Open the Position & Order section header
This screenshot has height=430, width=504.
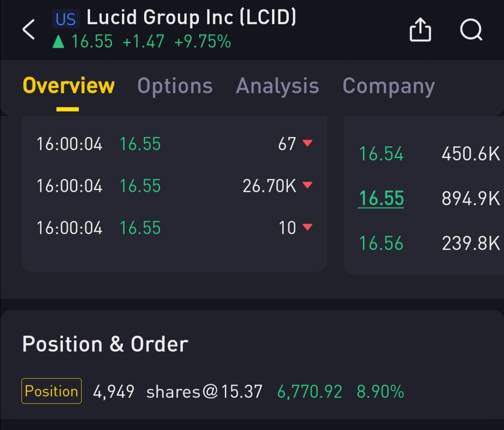105,344
